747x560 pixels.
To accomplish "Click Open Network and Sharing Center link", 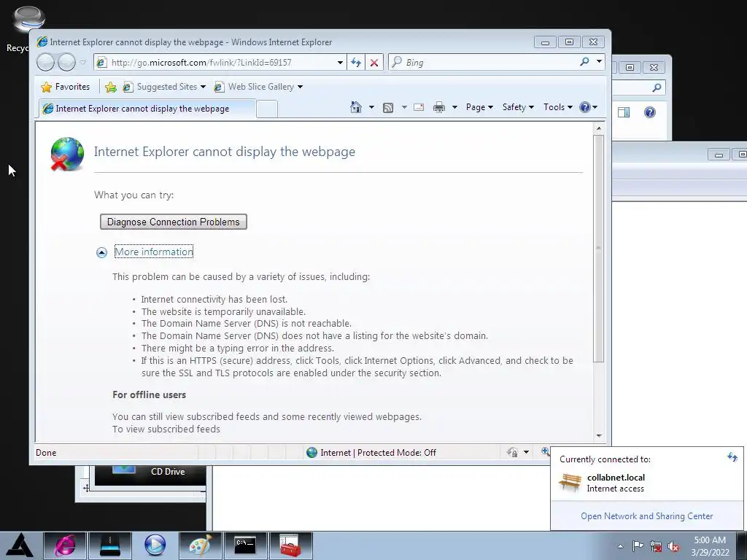I will (x=647, y=516).
